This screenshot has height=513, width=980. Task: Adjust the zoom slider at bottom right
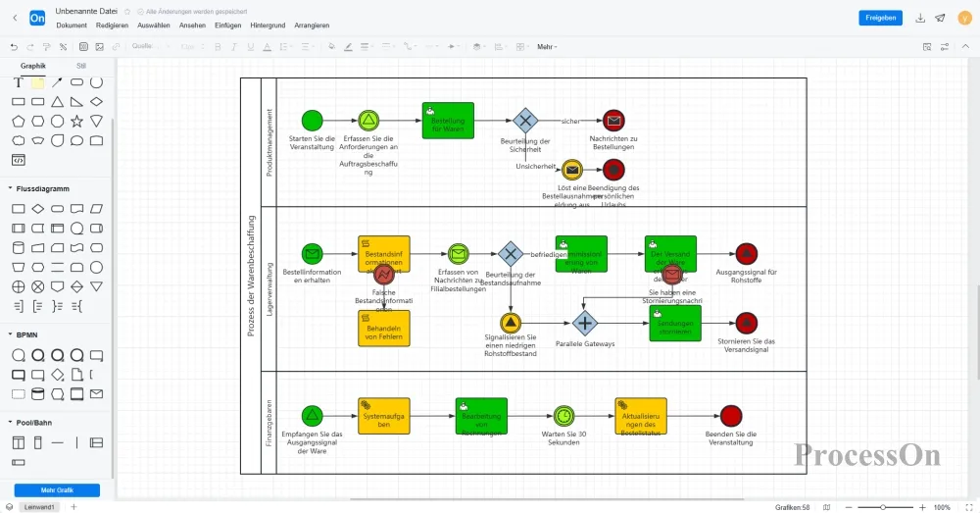point(883,507)
